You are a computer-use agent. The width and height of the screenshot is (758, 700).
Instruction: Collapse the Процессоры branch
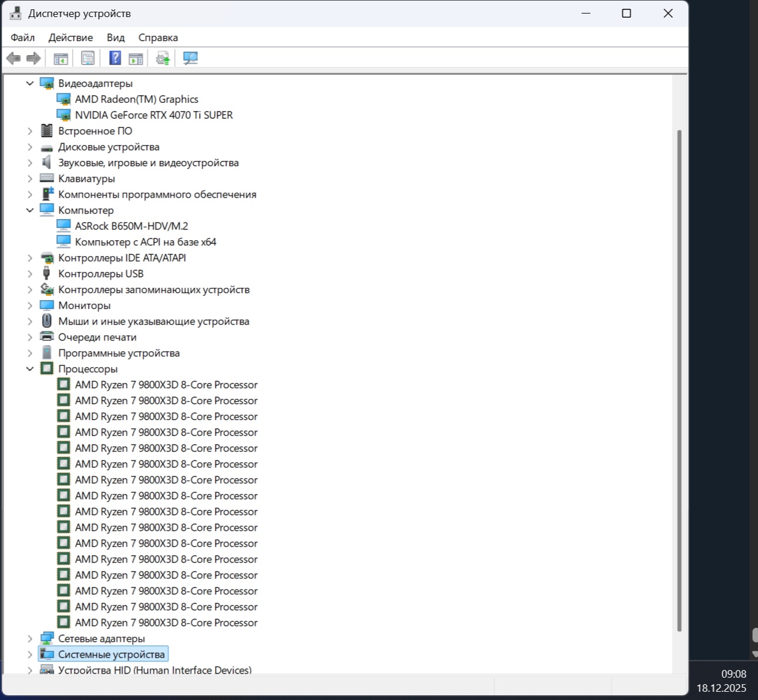[x=30, y=369]
